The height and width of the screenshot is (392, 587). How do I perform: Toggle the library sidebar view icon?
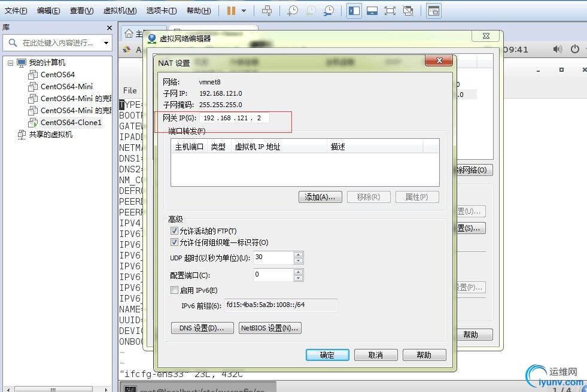pyautogui.click(x=354, y=11)
